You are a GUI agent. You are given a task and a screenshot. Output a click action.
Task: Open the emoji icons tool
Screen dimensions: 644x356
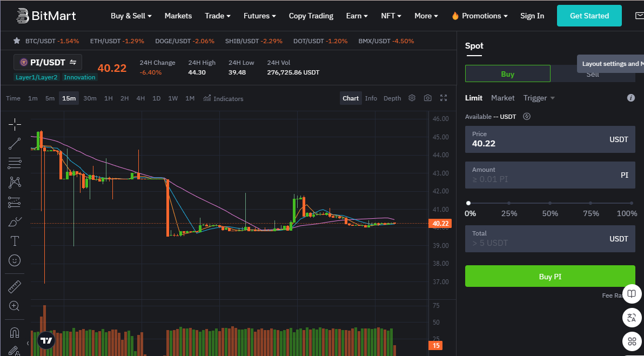tap(15, 260)
